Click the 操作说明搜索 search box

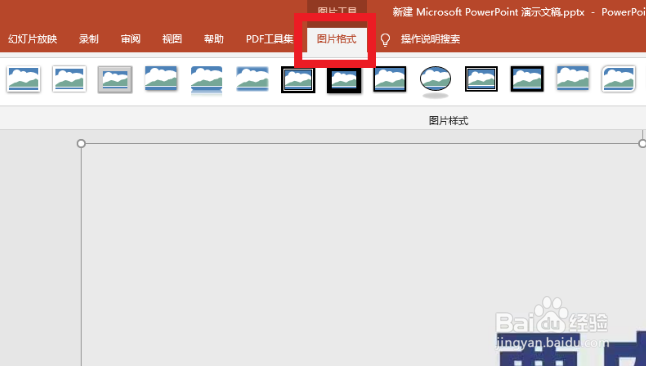pyautogui.click(x=431, y=39)
